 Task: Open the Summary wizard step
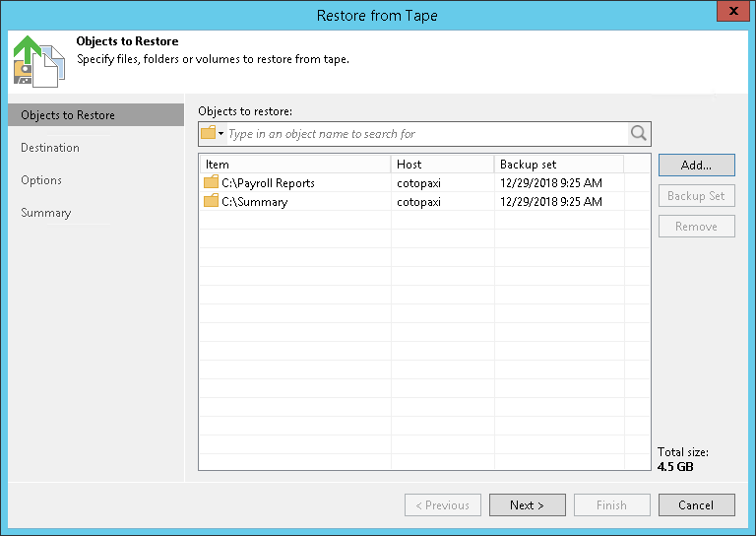(x=46, y=213)
